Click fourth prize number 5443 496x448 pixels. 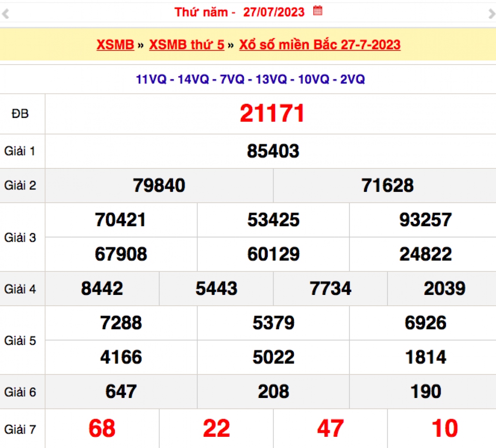pyautogui.click(x=216, y=288)
